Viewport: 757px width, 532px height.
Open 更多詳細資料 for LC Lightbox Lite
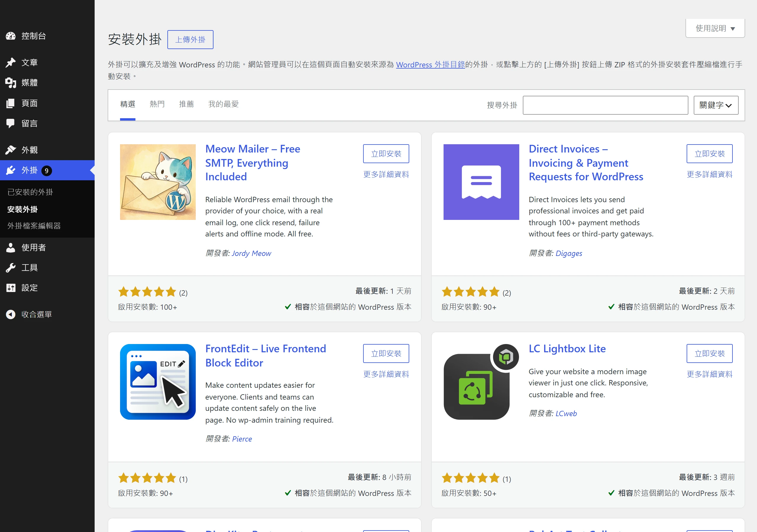pyautogui.click(x=709, y=374)
